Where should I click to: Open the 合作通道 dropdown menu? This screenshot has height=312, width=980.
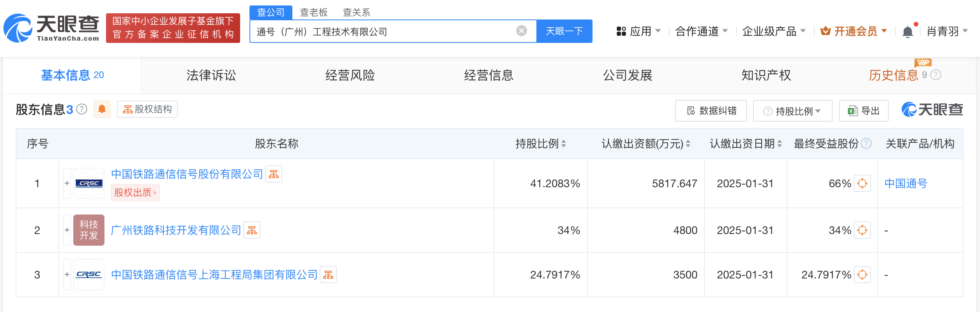tap(701, 31)
